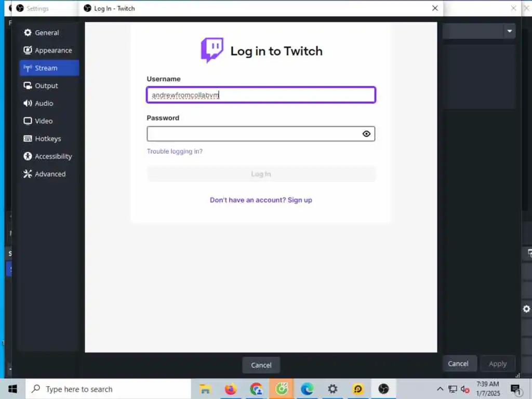Click OBS icon in Settings title bar
Viewport: 532px width, 399px height.
[x=20, y=8]
